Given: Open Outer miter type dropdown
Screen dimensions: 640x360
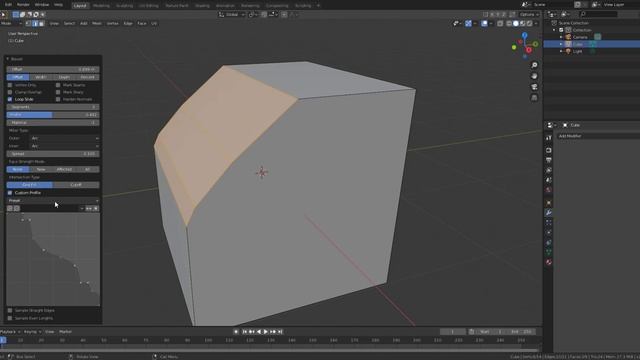Looking at the screenshot, I should coord(64,138).
